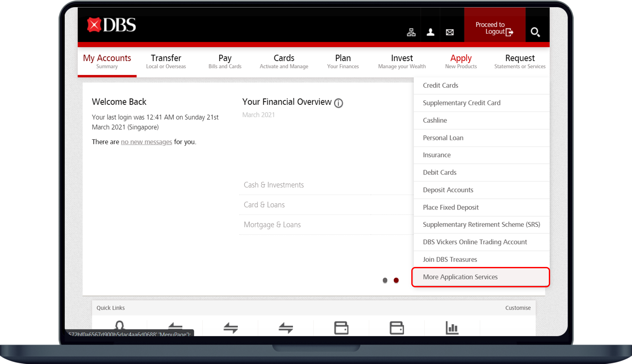Click More Application Services
The width and height of the screenshot is (632, 364).
tap(481, 277)
